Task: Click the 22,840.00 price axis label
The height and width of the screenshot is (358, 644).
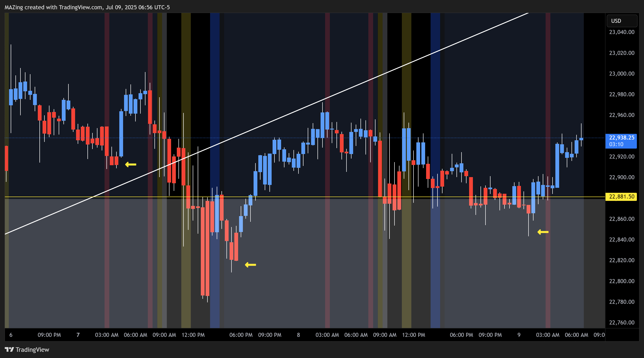Action: [x=622, y=240]
